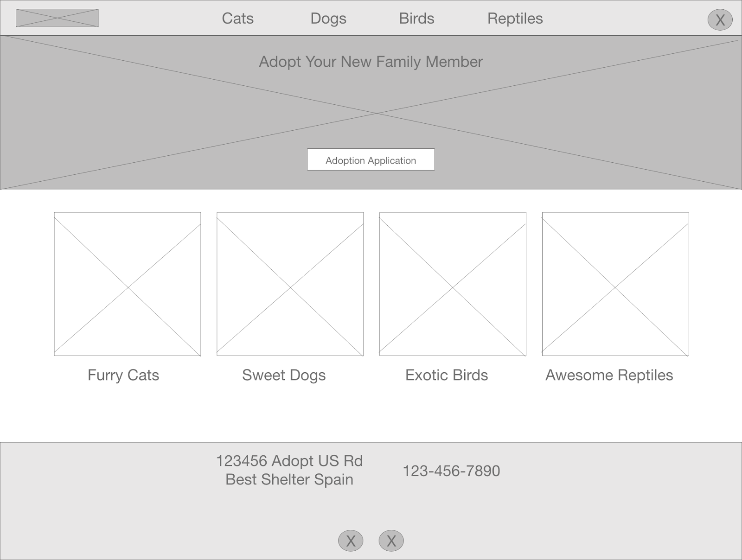Click the X icon in the top right corner
Screen dimensions: 742x560
[720, 19]
